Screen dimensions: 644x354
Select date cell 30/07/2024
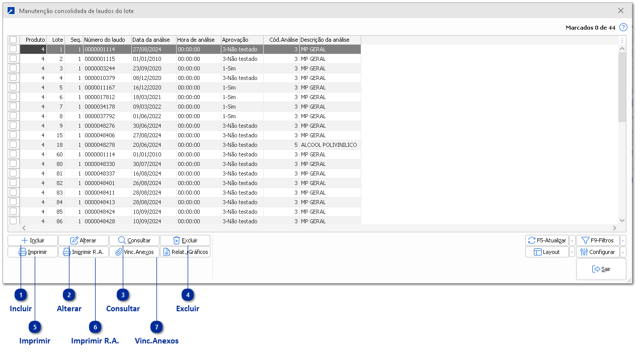(153, 164)
